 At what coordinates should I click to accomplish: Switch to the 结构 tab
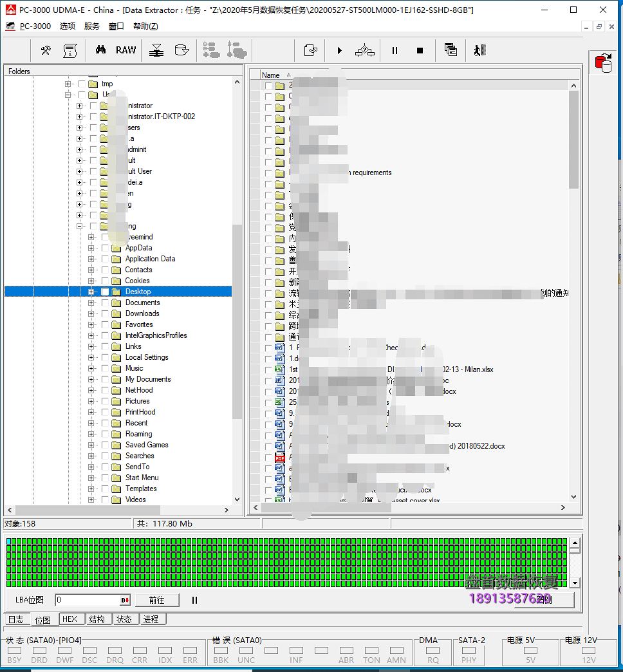pyautogui.click(x=97, y=619)
